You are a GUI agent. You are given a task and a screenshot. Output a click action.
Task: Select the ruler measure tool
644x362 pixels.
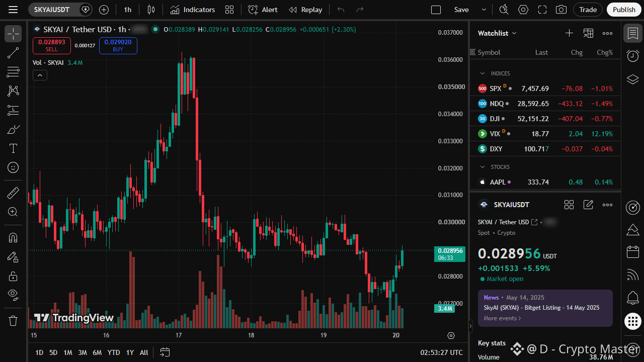tap(13, 193)
